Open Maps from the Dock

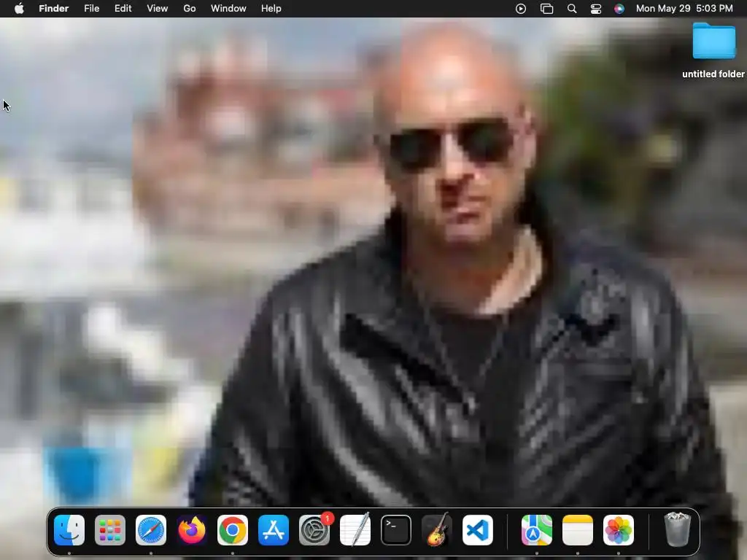(537, 530)
